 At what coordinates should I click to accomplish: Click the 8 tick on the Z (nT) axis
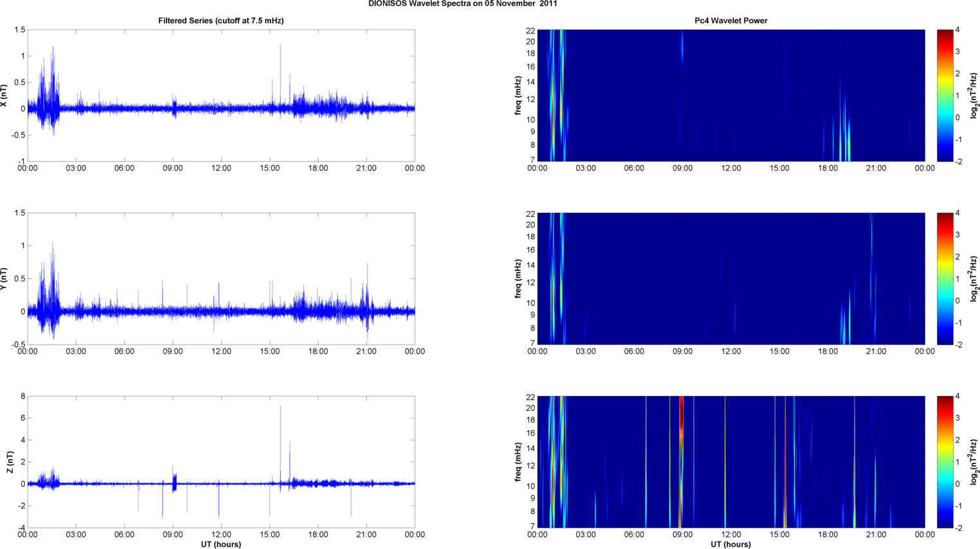coord(22,396)
